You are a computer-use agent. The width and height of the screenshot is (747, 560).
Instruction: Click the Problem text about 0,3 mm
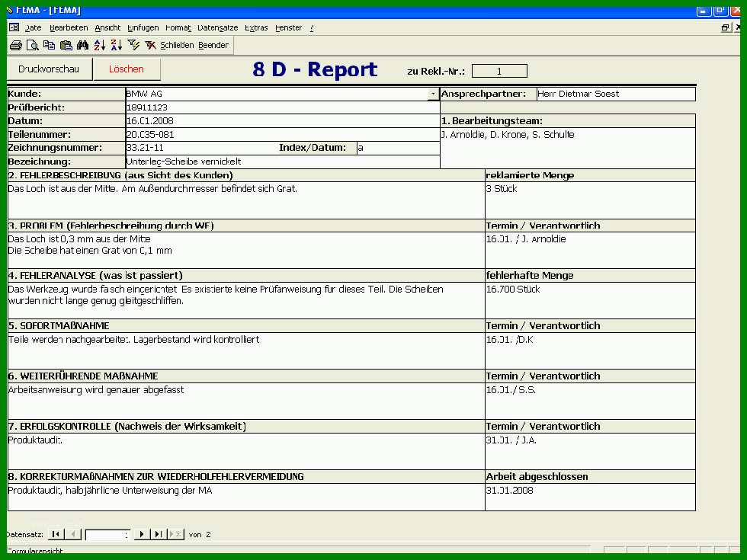click(x=245, y=251)
